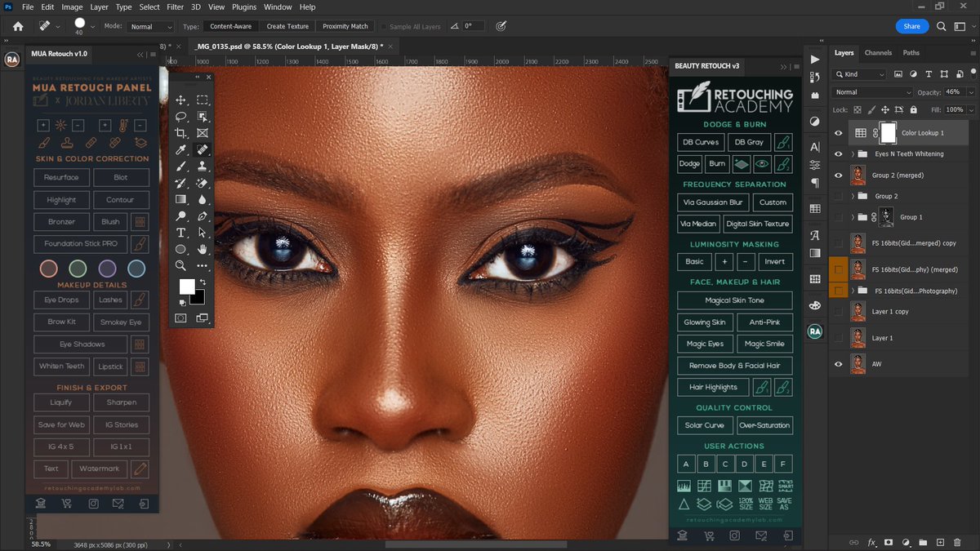Select the Hand tool
The image size is (980, 551).
[203, 249]
